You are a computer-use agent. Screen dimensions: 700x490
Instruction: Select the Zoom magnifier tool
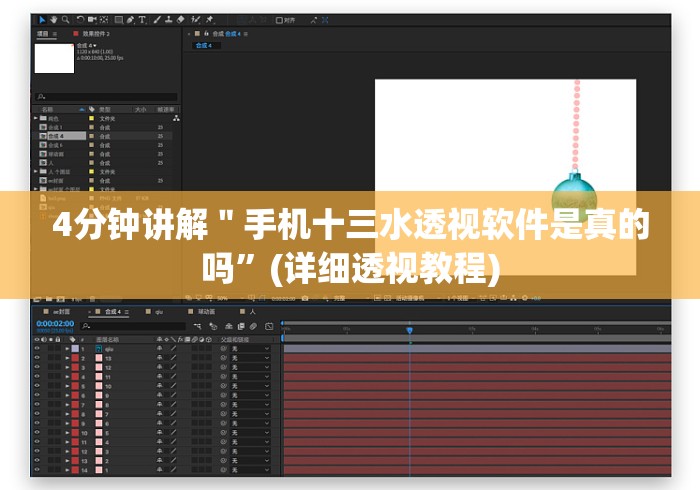[65, 19]
